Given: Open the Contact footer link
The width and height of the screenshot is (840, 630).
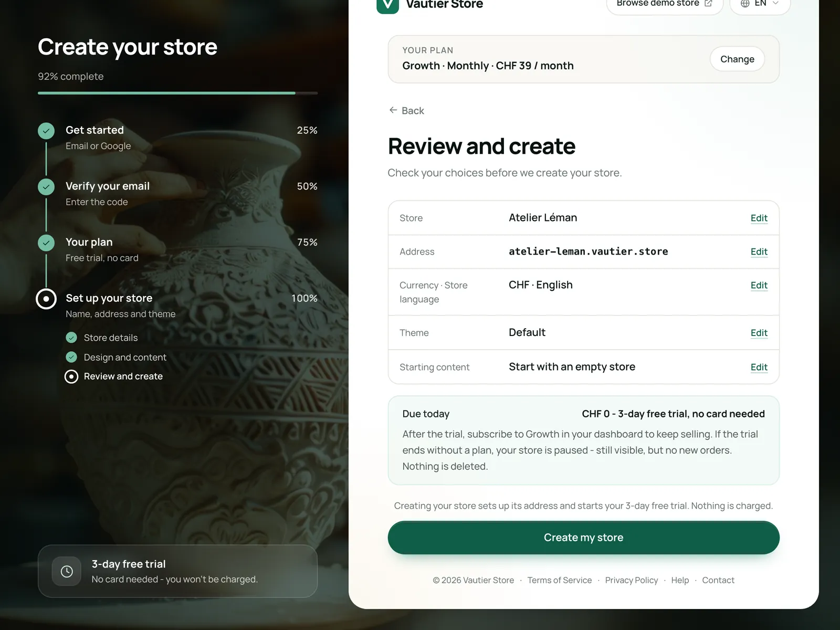Looking at the screenshot, I should [x=718, y=580].
